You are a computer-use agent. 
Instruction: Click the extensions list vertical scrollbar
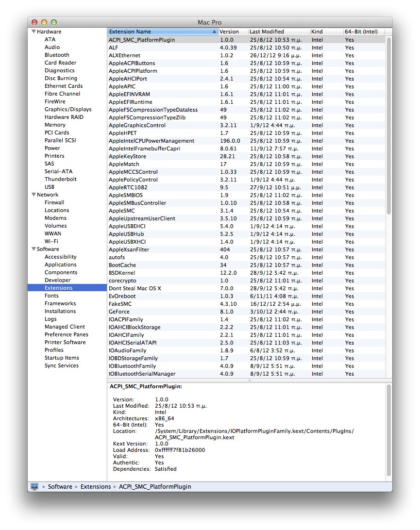(x=388, y=126)
